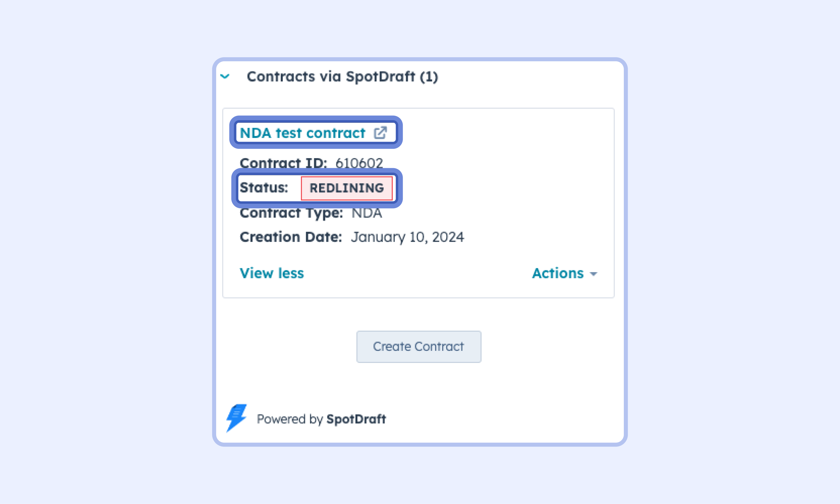Click the January 10, 2024 creation date
The height and width of the screenshot is (504, 840).
pyautogui.click(x=407, y=237)
